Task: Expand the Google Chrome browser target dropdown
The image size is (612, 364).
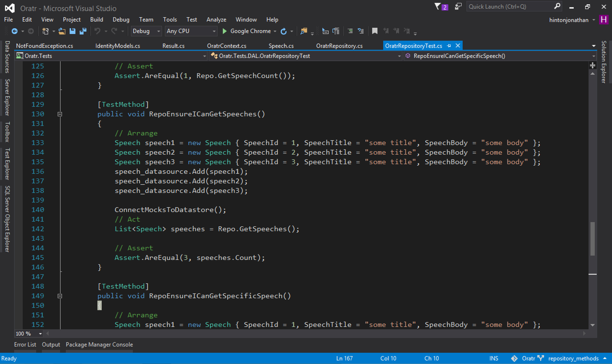Action: (x=275, y=31)
